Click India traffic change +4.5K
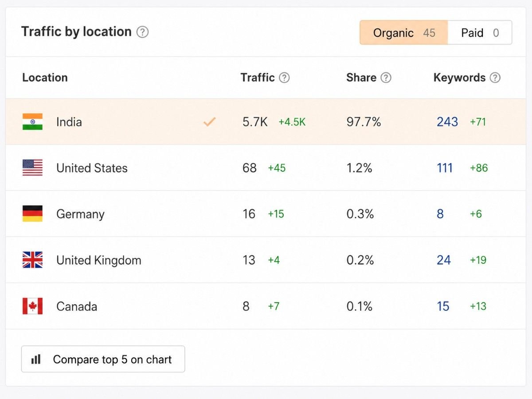Image resolution: width=532 pixels, height=399 pixels. [x=292, y=122]
